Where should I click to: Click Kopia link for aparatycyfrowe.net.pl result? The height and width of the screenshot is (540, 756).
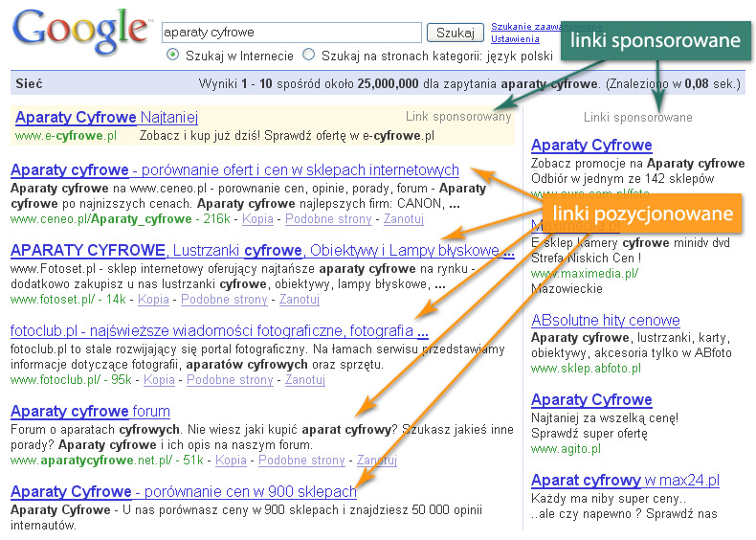point(231,461)
